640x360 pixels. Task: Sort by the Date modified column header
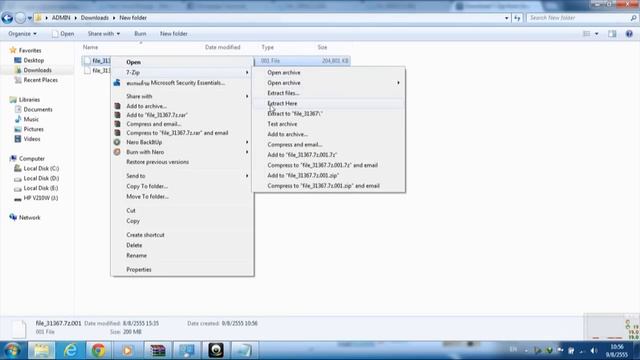tap(222, 47)
